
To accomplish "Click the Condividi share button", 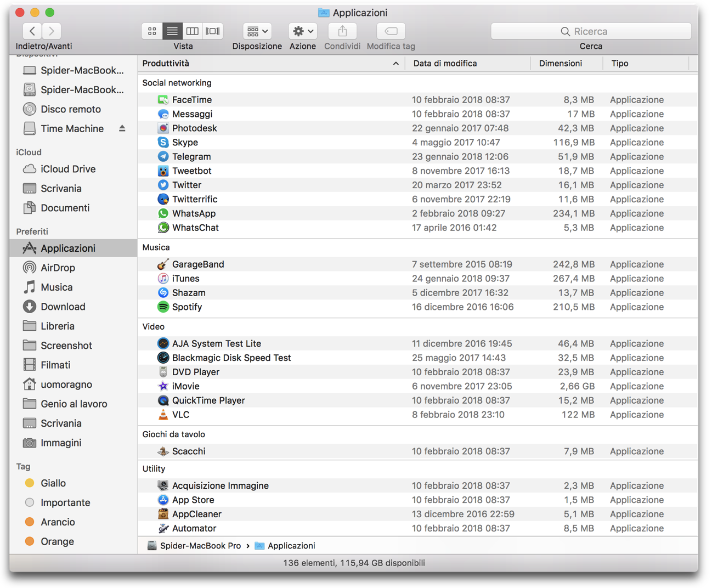I will [x=342, y=31].
